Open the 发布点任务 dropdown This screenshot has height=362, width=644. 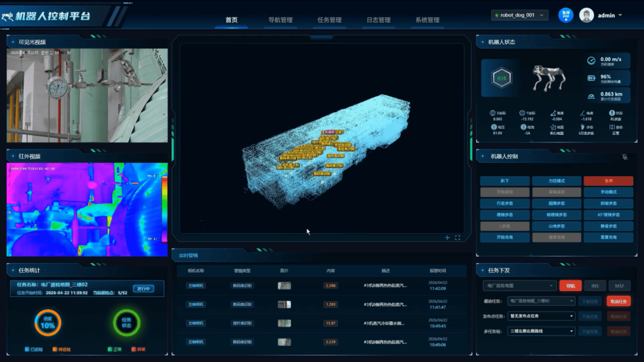point(541,316)
